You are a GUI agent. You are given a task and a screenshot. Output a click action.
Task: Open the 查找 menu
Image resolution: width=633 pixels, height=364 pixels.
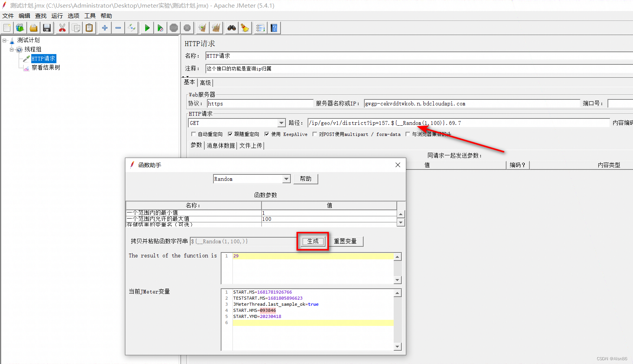coord(41,16)
